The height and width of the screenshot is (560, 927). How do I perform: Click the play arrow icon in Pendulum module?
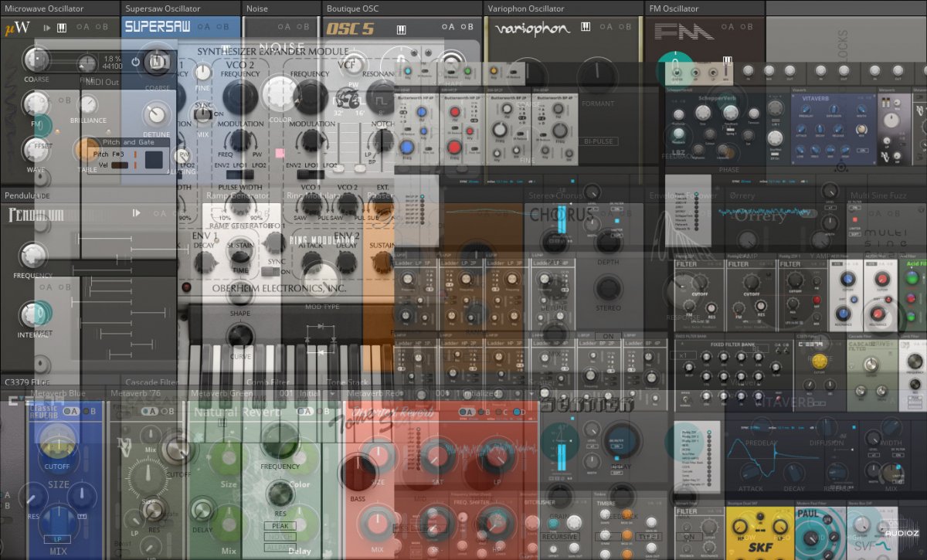pyautogui.click(x=138, y=212)
